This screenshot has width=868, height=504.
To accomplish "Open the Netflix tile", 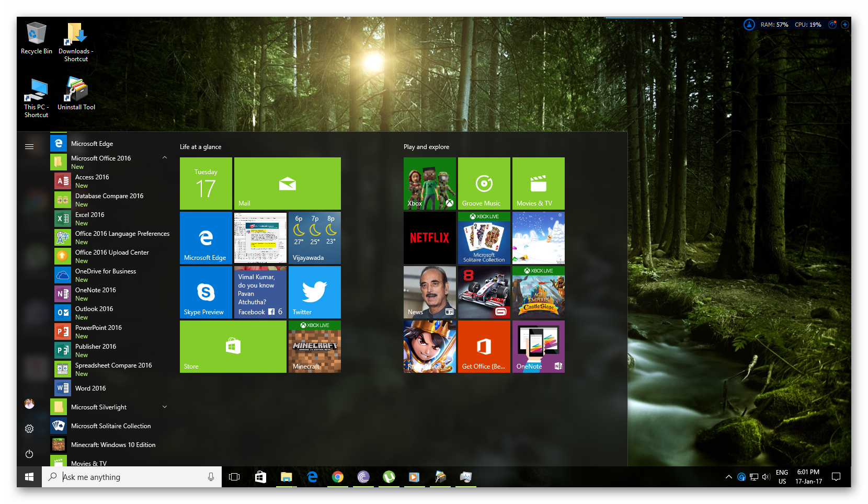I will (x=430, y=238).
